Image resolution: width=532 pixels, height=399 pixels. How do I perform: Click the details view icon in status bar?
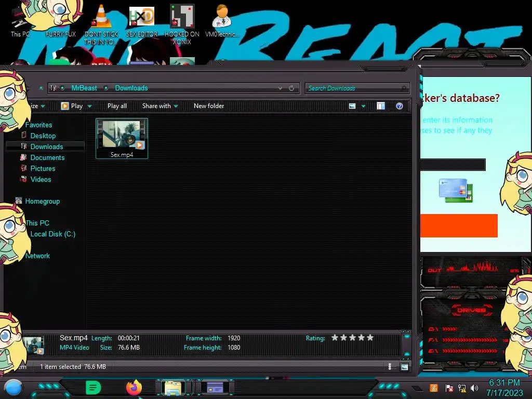click(x=390, y=366)
